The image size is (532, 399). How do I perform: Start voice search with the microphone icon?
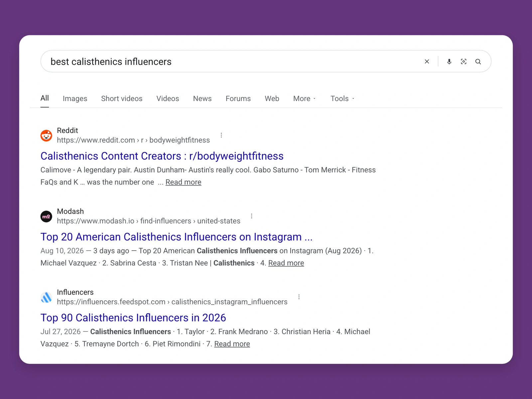449,62
